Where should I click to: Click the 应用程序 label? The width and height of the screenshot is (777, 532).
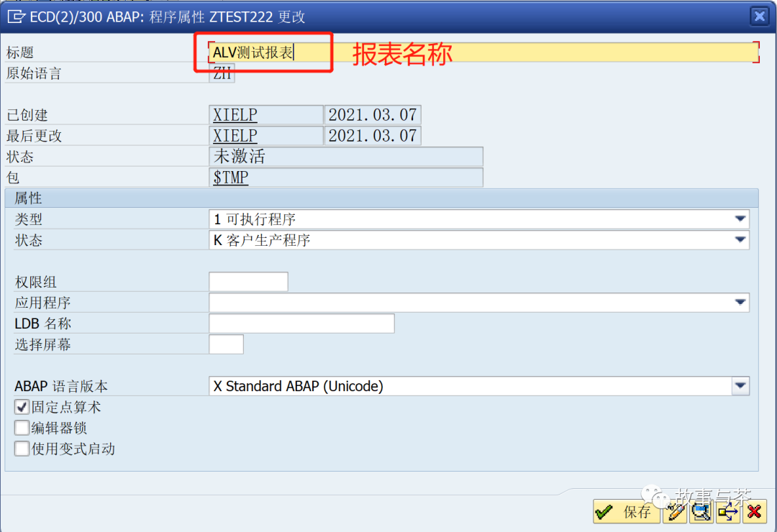pos(42,302)
